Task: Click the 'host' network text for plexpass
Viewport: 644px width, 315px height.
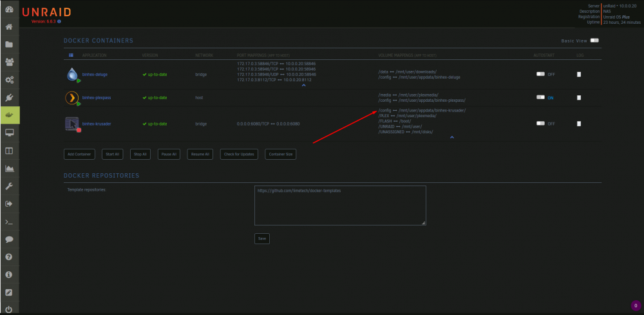Action: [199, 98]
